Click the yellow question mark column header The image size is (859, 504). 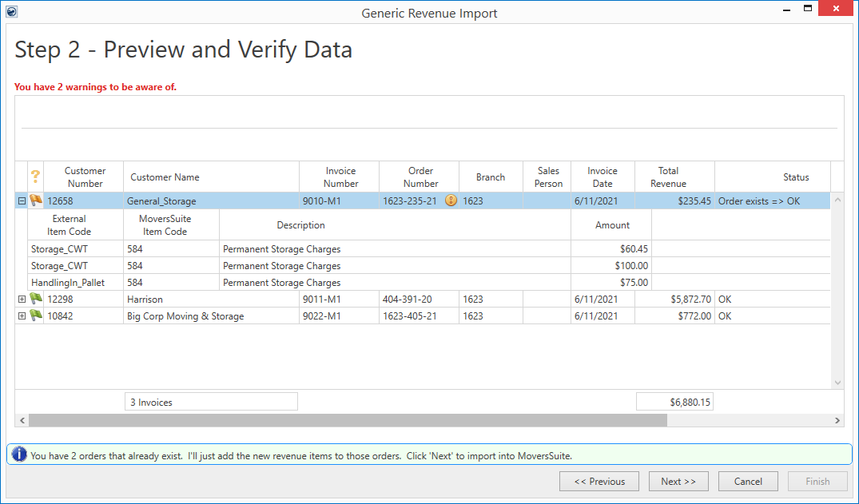tap(35, 177)
